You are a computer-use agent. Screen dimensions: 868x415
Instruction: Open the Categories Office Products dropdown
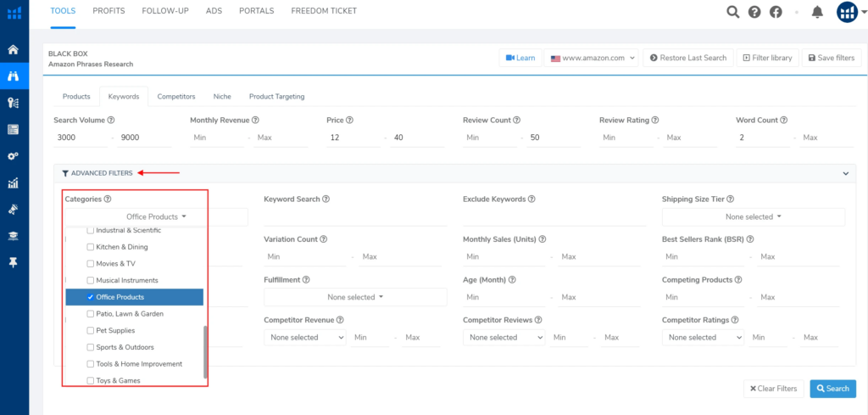coord(157,216)
